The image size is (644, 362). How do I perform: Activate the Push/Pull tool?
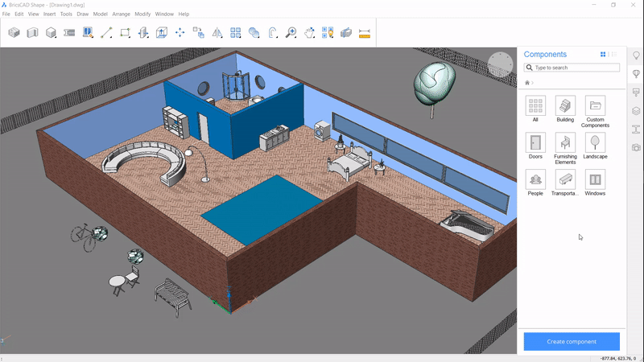point(143,32)
